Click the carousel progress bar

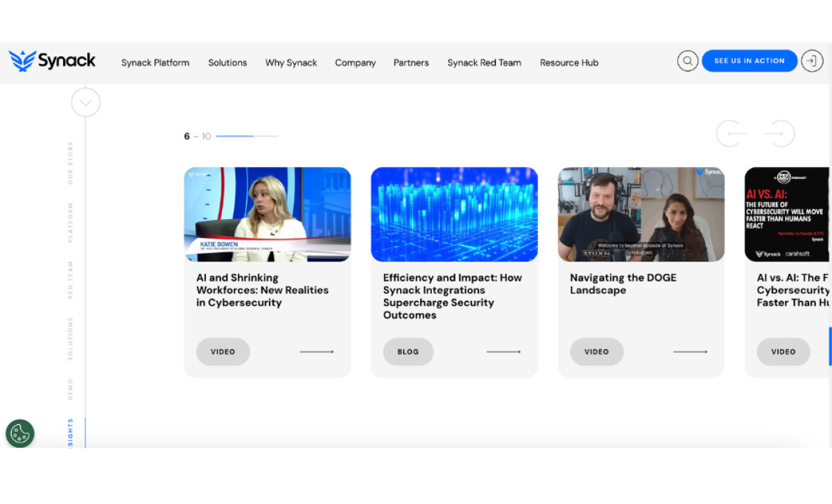246,137
